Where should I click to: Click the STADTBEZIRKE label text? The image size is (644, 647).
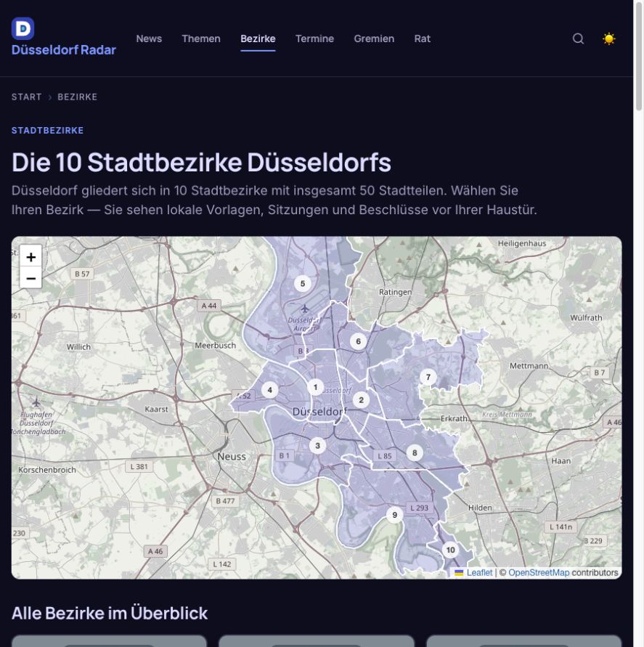[47, 131]
